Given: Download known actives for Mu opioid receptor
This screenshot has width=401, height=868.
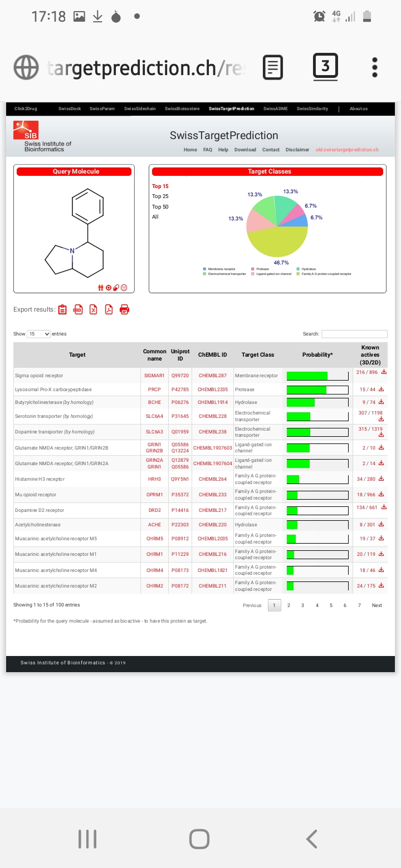Looking at the screenshot, I should tap(382, 494).
